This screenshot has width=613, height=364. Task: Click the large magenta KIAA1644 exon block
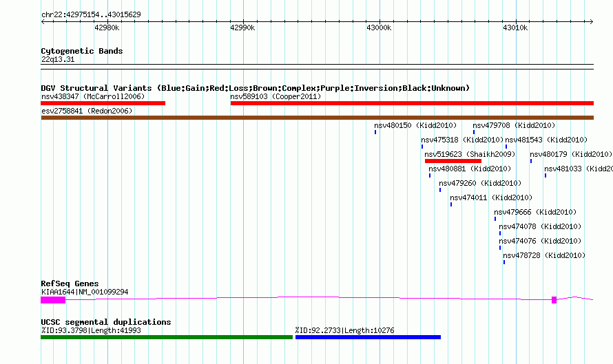pos(53,300)
